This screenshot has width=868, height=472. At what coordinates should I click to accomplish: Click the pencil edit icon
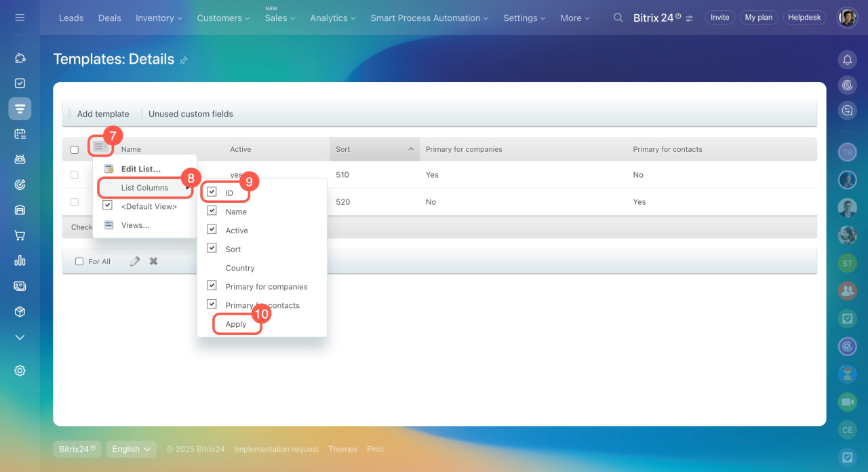135,261
